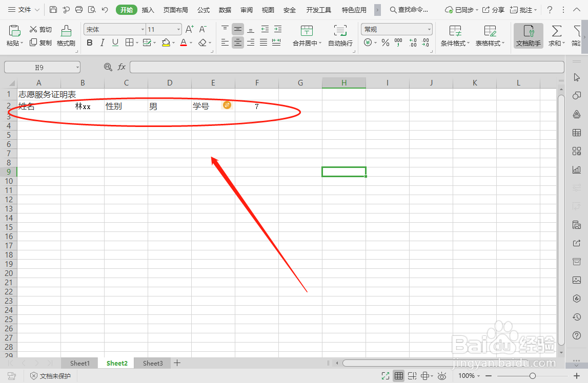Image resolution: width=588 pixels, height=383 pixels.
Task: Click 文档未保护 document protection status
Action: point(50,376)
